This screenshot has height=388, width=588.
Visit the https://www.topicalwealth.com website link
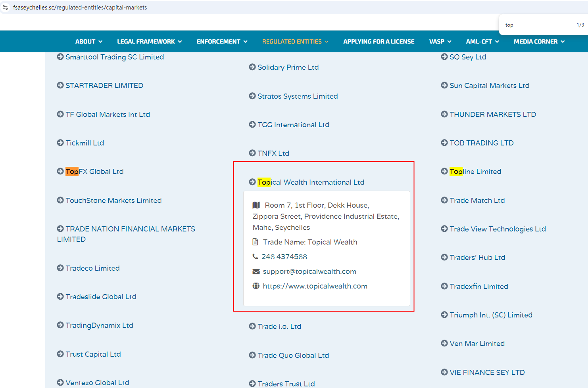pyautogui.click(x=315, y=286)
